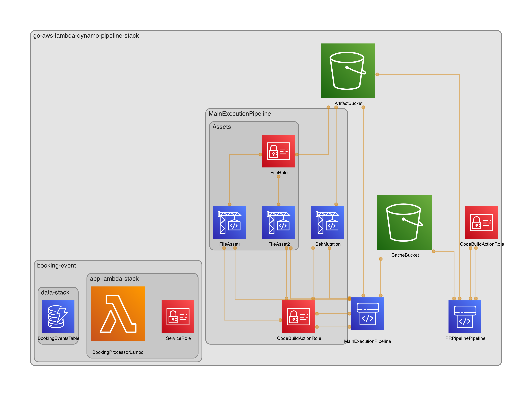
Task: Click connector dot on top of FileAsset1 icon
Action: point(230,204)
